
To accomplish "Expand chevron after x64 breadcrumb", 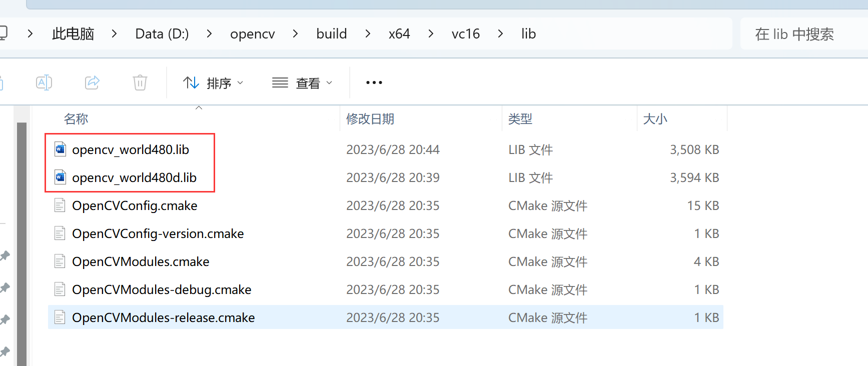I will (x=431, y=34).
